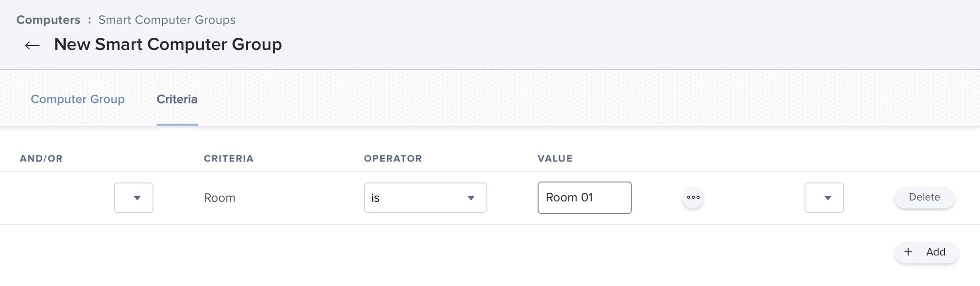The width and height of the screenshot is (980, 286).
Task: Click the VALUE column header
Action: click(x=555, y=159)
